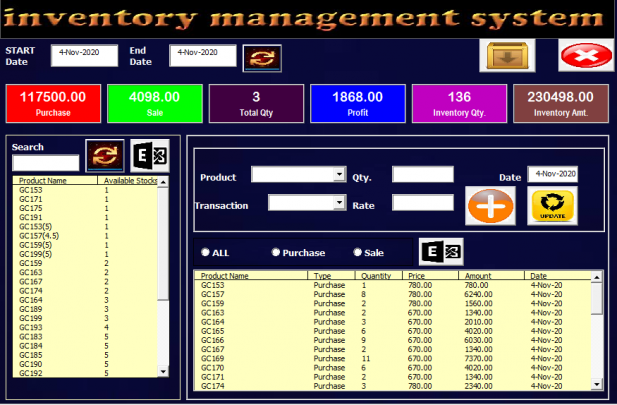Click the gold download box icon
The width and height of the screenshot is (617, 405).
point(511,56)
